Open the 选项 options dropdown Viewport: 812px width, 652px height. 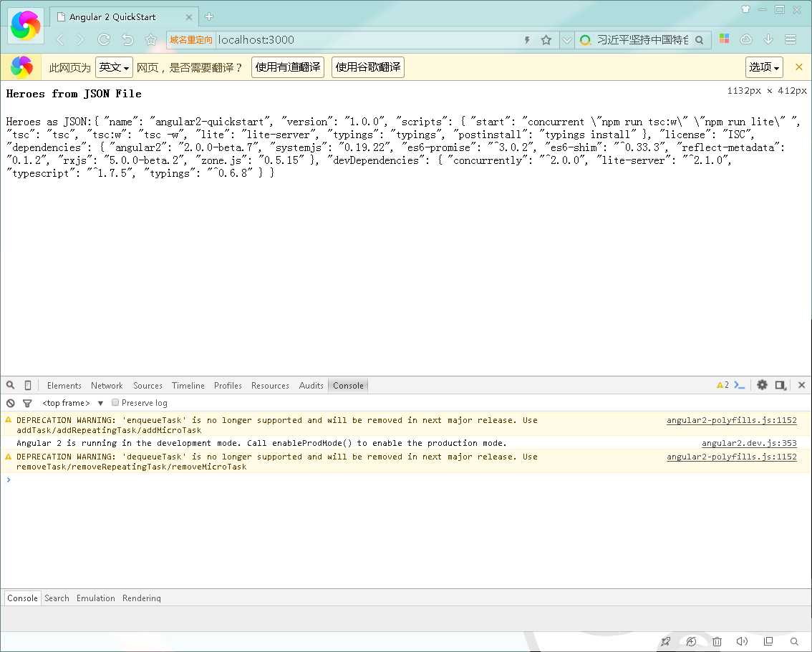click(x=764, y=67)
